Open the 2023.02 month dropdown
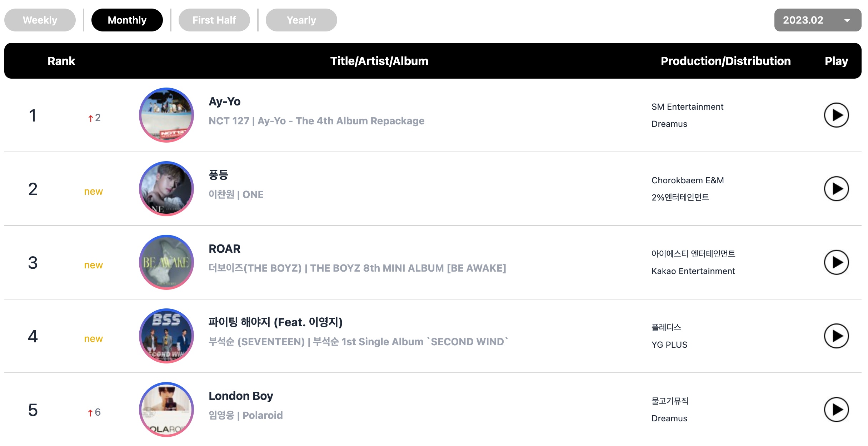This screenshot has width=868, height=446. pos(818,20)
